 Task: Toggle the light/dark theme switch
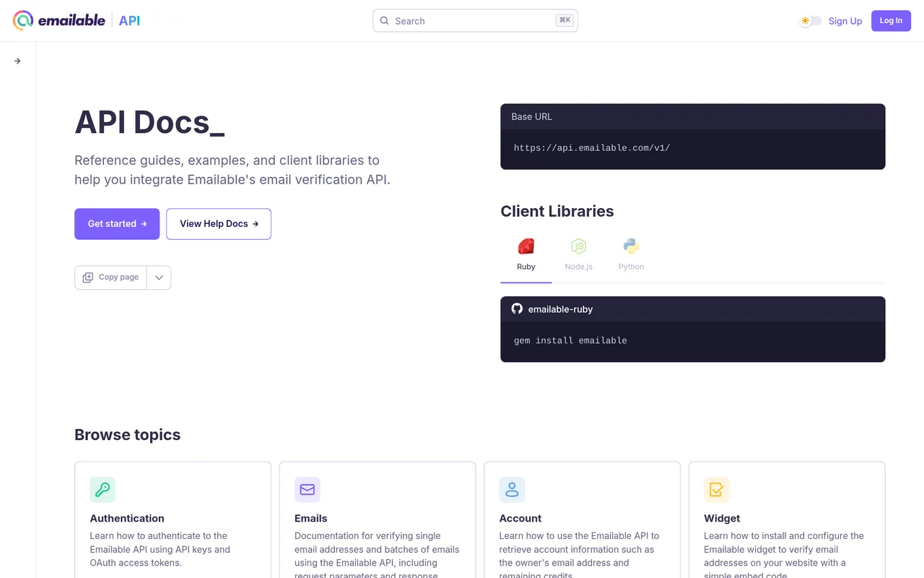[x=810, y=21]
